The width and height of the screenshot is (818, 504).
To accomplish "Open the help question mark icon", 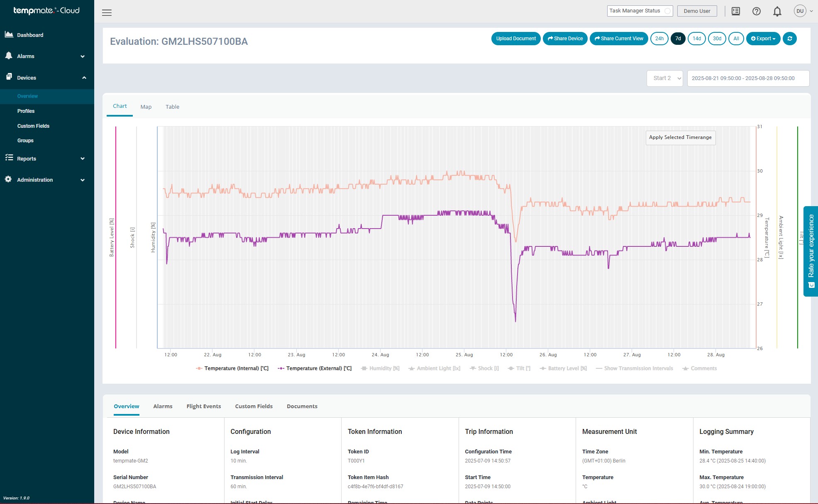I will pyautogui.click(x=756, y=11).
